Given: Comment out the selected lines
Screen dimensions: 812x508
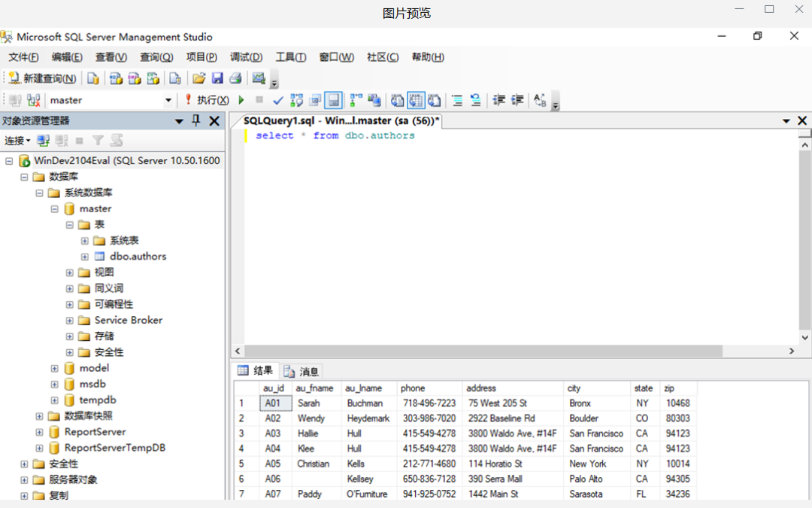Looking at the screenshot, I should coord(457,100).
